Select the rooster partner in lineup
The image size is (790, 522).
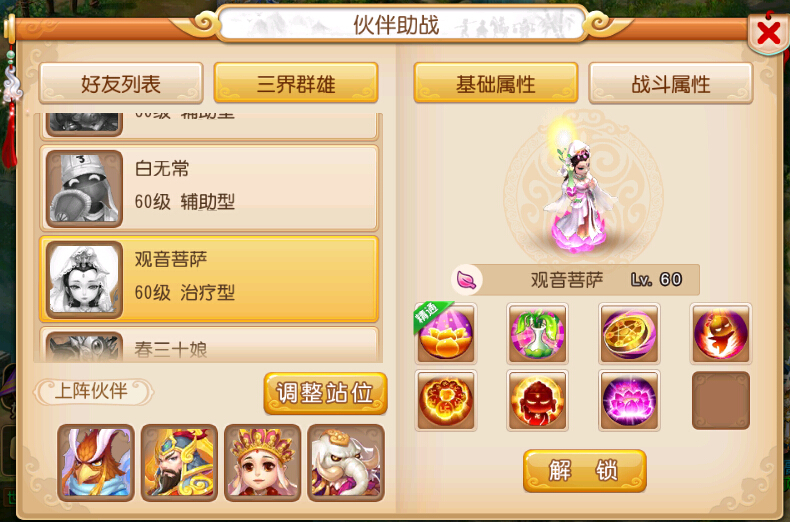[96, 463]
